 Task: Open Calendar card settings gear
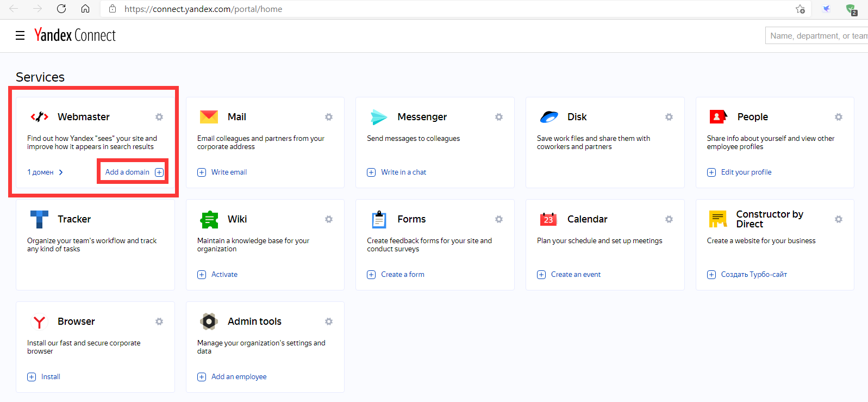[669, 219]
